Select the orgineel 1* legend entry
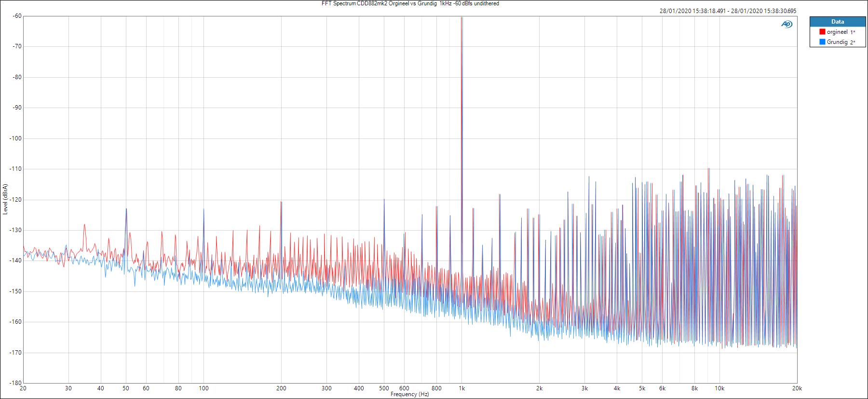This screenshot has height=399, width=868. coord(841,32)
